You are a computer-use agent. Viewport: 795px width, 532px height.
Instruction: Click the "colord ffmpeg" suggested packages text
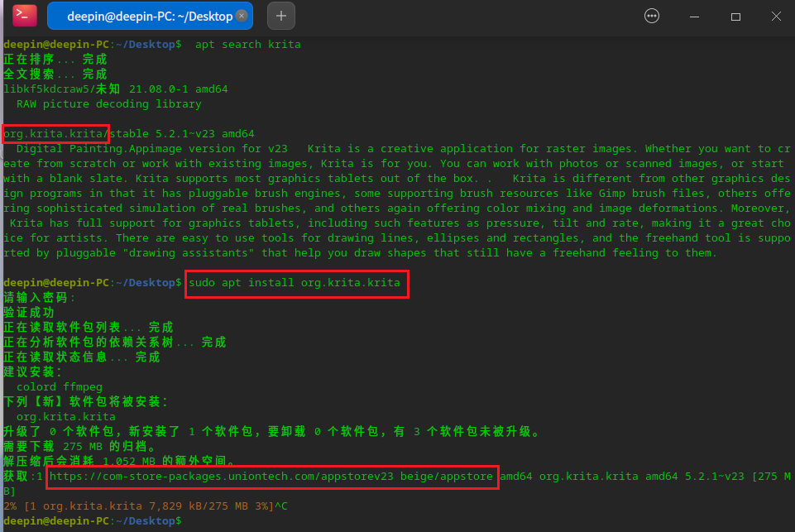click(x=60, y=387)
